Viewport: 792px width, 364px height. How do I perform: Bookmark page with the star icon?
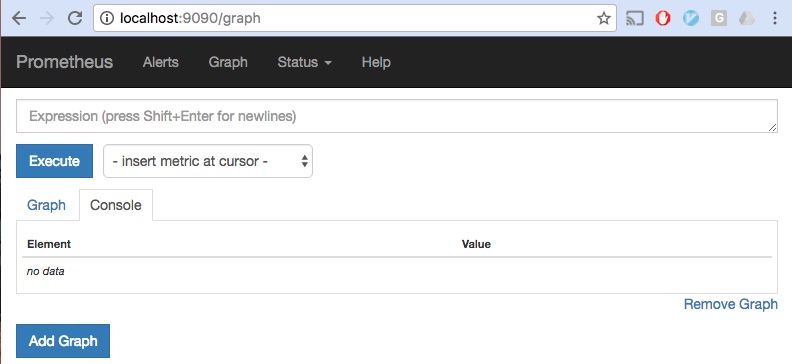pyautogui.click(x=604, y=19)
